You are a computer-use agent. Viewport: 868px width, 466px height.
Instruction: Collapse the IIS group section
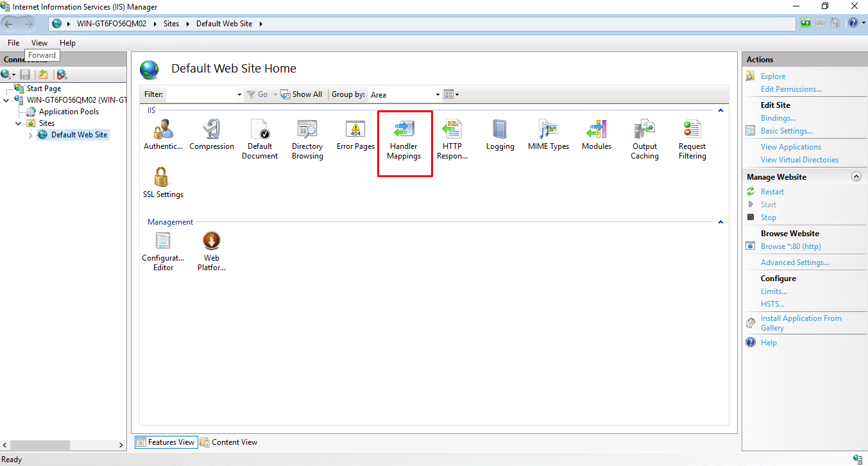pyautogui.click(x=720, y=110)
